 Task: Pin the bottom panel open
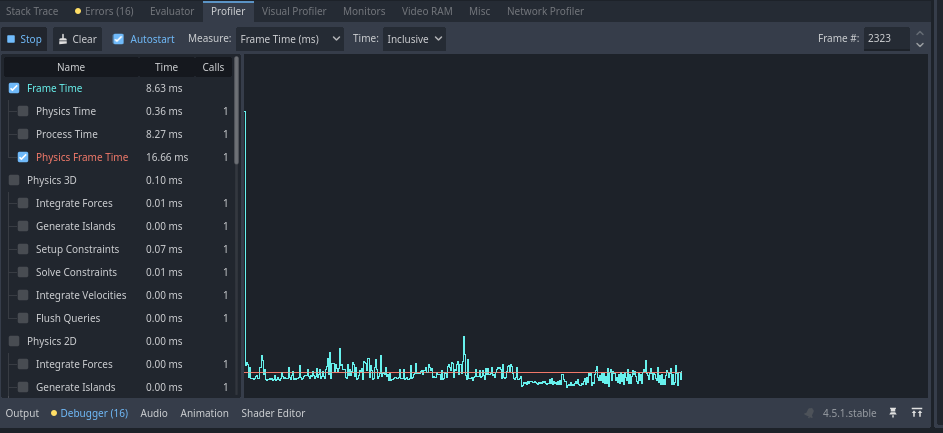[893, 413]
